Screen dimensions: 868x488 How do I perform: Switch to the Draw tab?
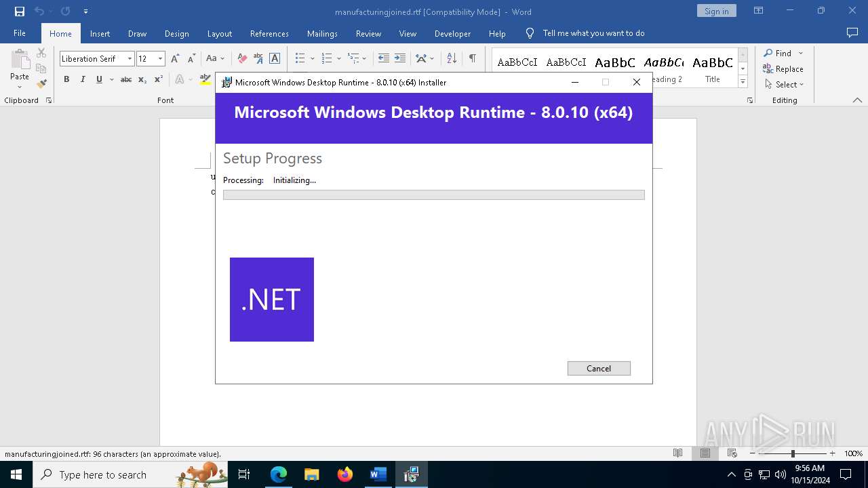137,33
